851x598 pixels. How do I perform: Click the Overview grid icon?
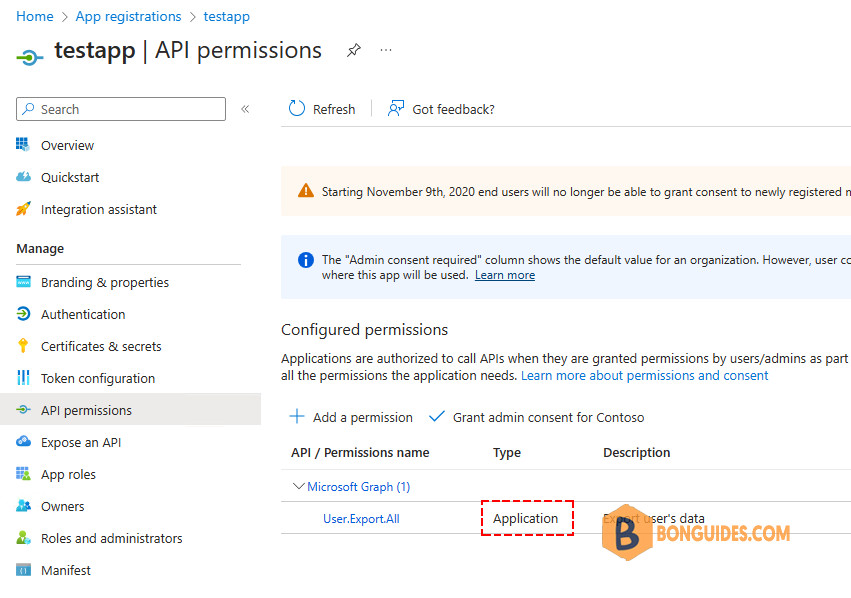tap(23, 144)
